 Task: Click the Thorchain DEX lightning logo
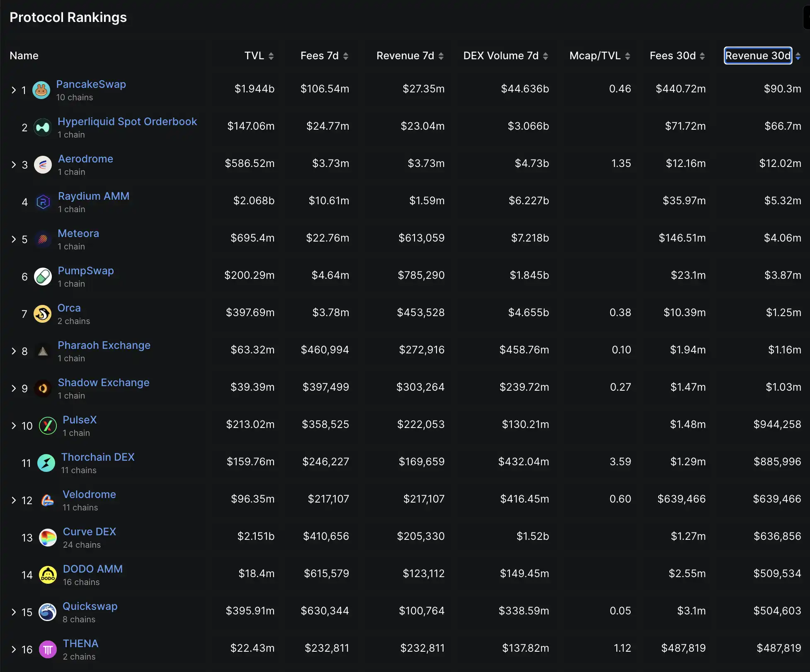pos(46,463)
